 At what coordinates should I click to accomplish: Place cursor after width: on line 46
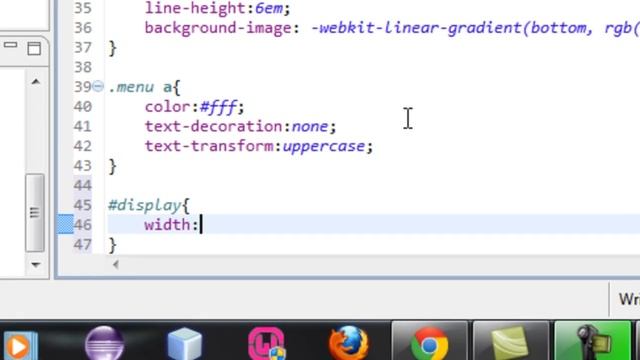(x=200, y=225)
